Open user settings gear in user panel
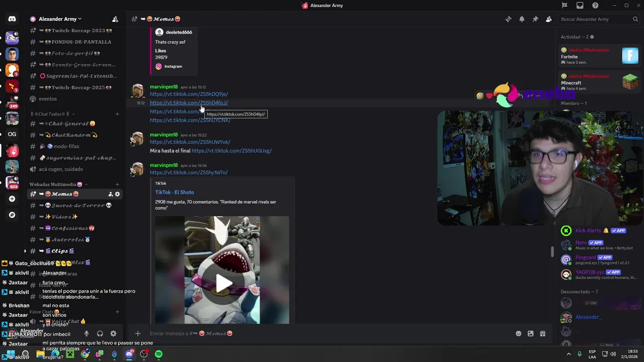Screen dimensions: 644x362 click(x=113, y=333)
